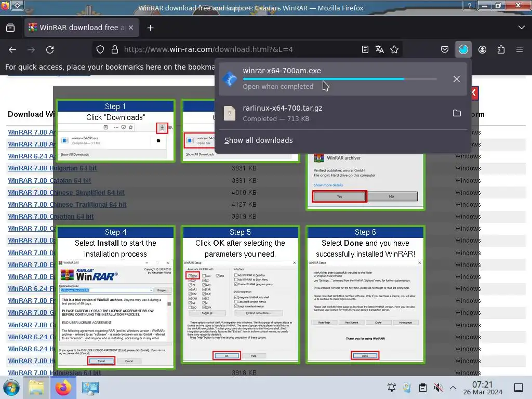Open WinRAR 7.00 Bulgarian 64 bit link
Viewport: 532px width, 399px height.
click(52, 168)
